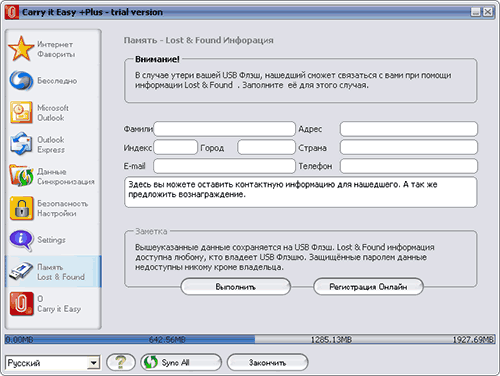Image resolution: width=500 pixels, height=376 pixels.
Task: Click the Закончить button
Action: [267, 362]
